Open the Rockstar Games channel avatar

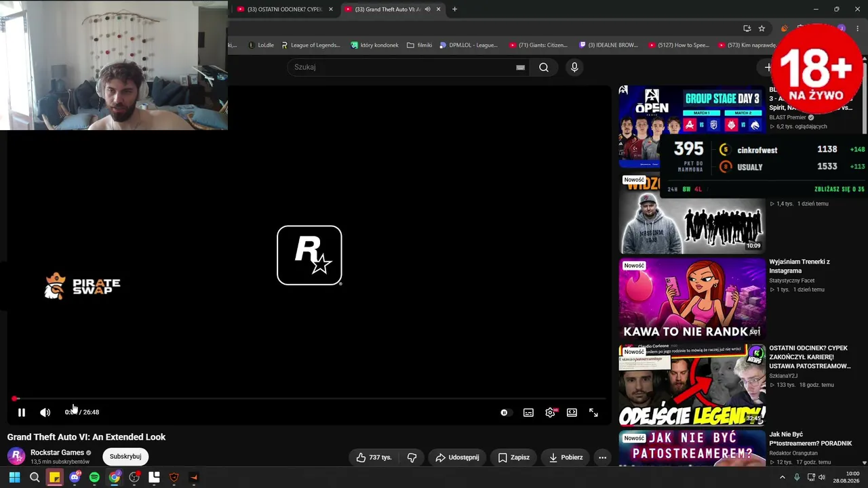coord(16,456)
